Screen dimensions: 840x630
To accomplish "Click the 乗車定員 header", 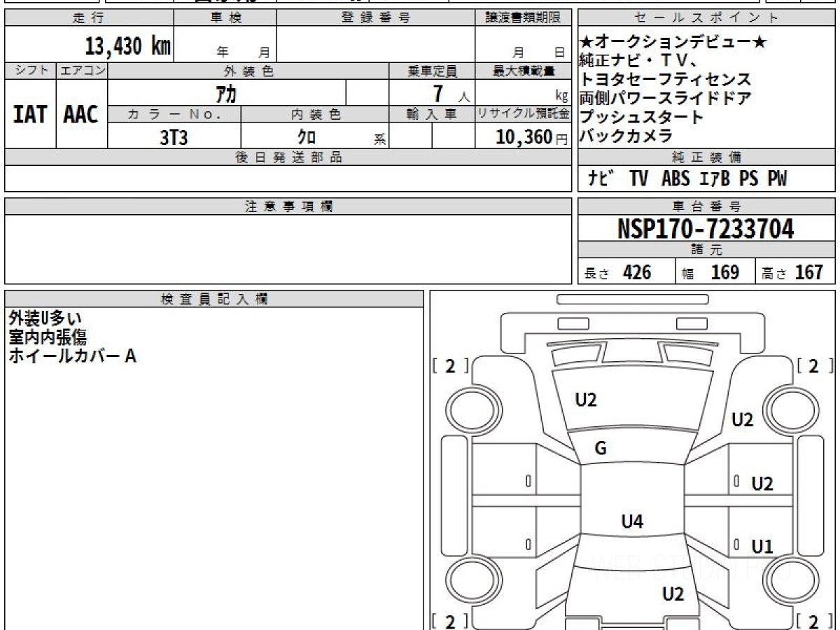I will click(x=432, y=71).
